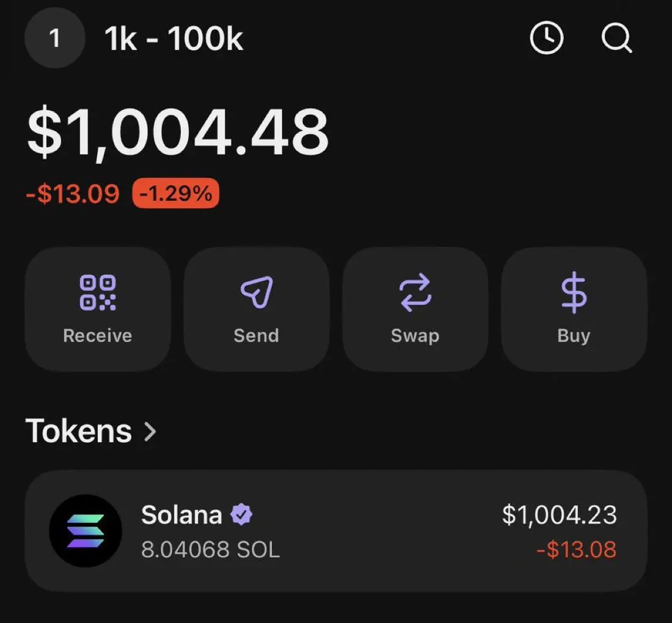
Task: Open account avatar numbered 1
Action: [x=55, y=38]
